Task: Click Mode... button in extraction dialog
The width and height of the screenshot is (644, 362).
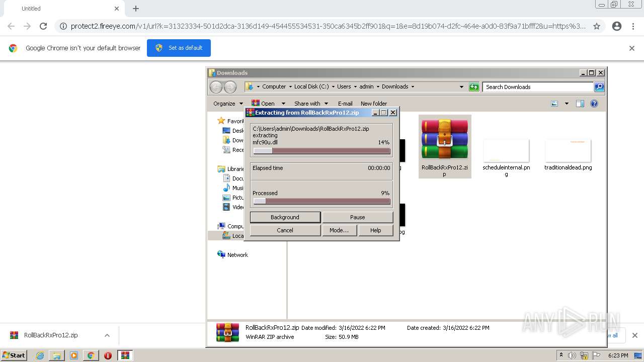Action: (339, 230)
